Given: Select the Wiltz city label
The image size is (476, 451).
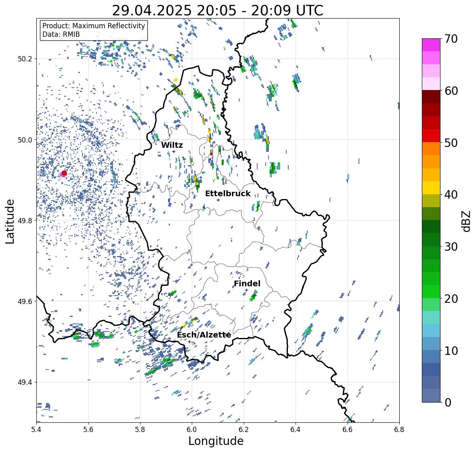Looking at the screenshot, I should point(172,145).
